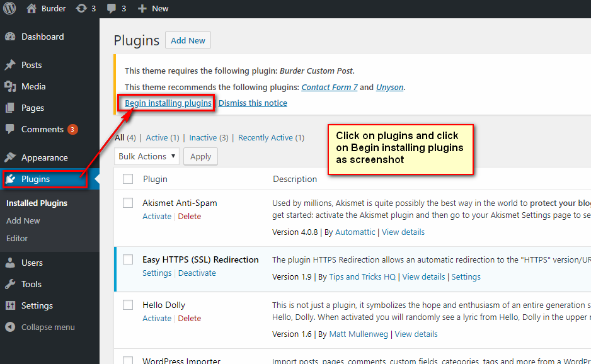
Task: Click the Users person icon
Action: click(10, 263)
